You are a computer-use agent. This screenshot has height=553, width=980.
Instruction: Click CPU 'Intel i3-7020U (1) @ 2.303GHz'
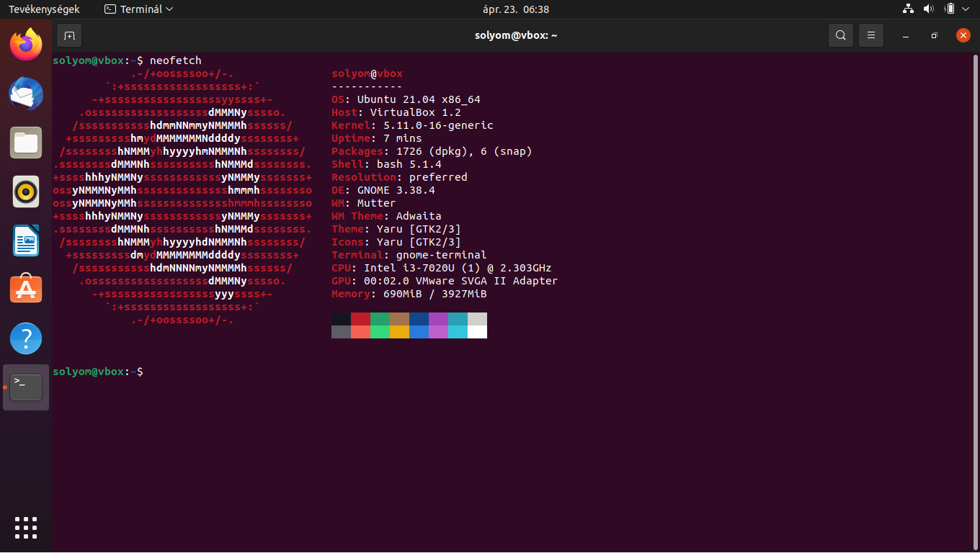(x=458, y=268)
